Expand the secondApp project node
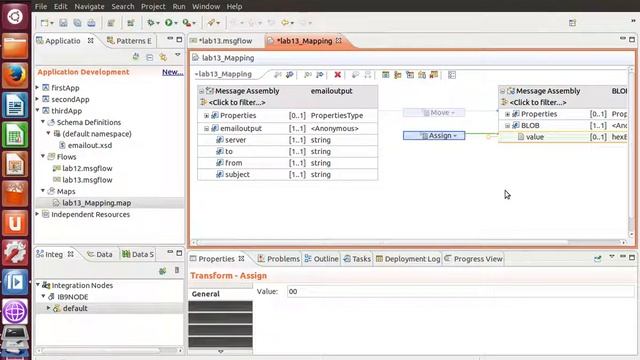 tap(38, 99)
